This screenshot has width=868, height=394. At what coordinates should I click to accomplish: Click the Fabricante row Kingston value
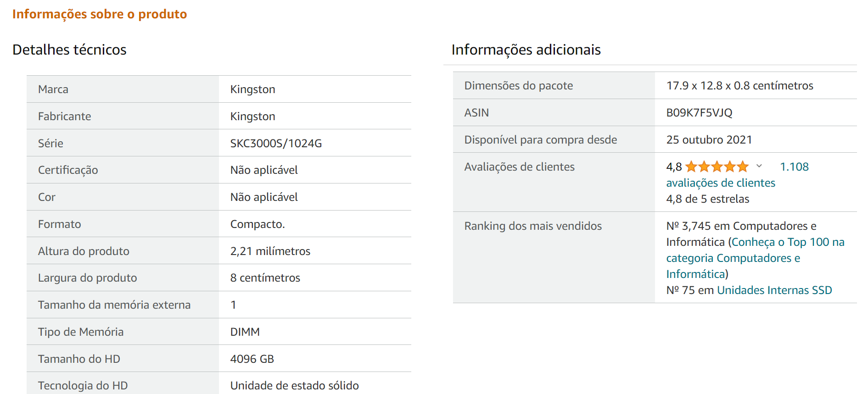[x=252, y=117]
